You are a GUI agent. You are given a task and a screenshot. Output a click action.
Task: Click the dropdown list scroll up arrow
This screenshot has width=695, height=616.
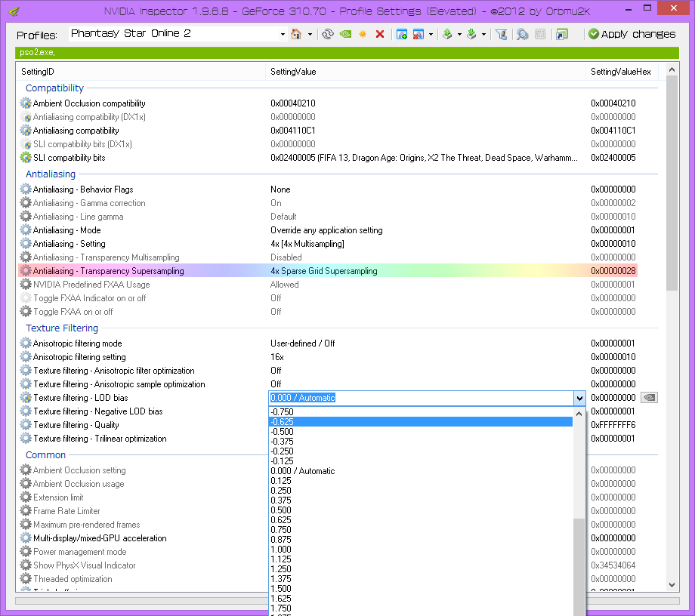[579, 414]
